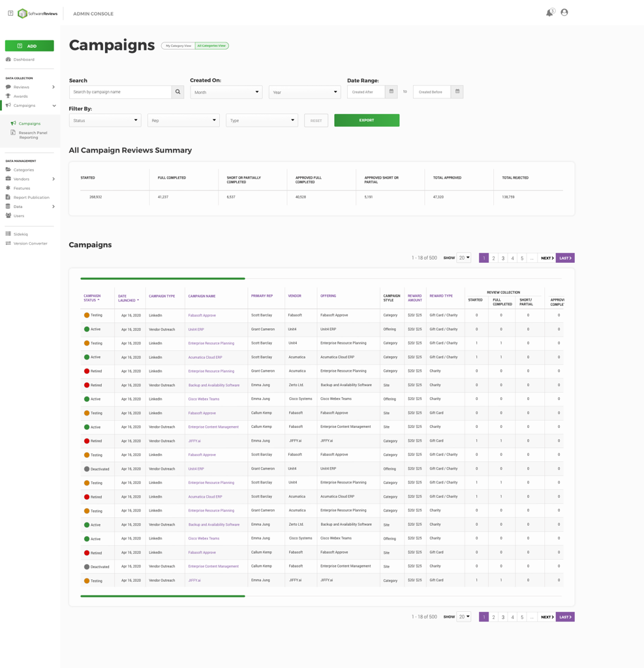Click the Features icon
Image resolution: width=644 pixels, height=668 pixels.
pyautogui.click(x=8, y=188)
